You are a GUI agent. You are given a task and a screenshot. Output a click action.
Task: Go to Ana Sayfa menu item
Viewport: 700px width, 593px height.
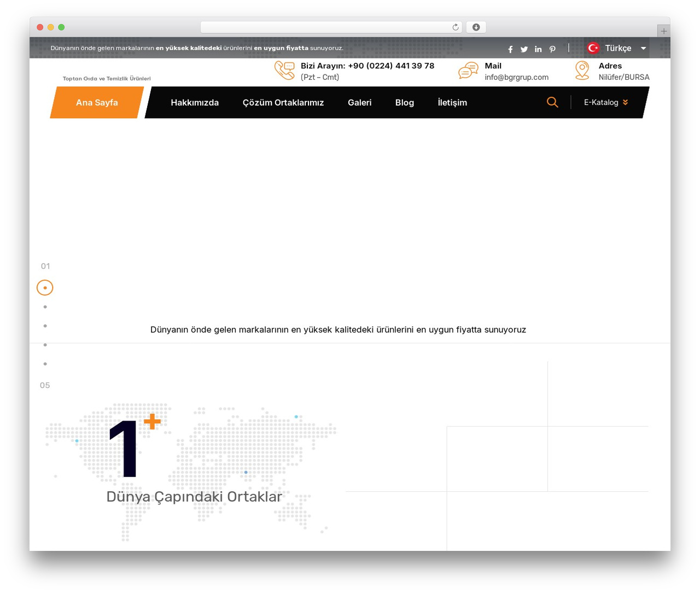(x=97, y=102)
